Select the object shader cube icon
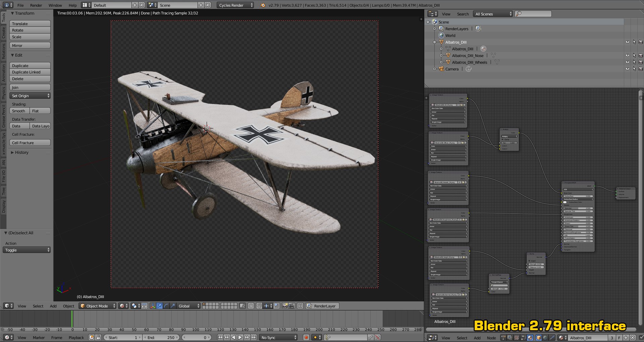Image resolution: width=644 pixels, height=342 pixels. [x=539, y=338]
